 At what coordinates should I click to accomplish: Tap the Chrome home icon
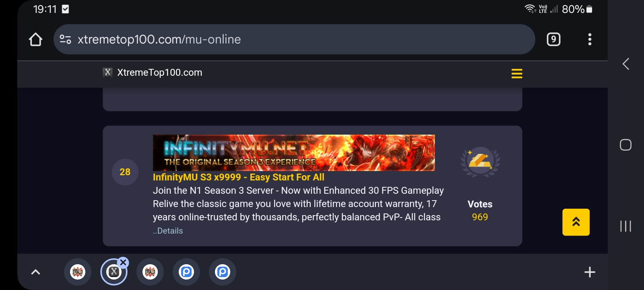(35, 39)
